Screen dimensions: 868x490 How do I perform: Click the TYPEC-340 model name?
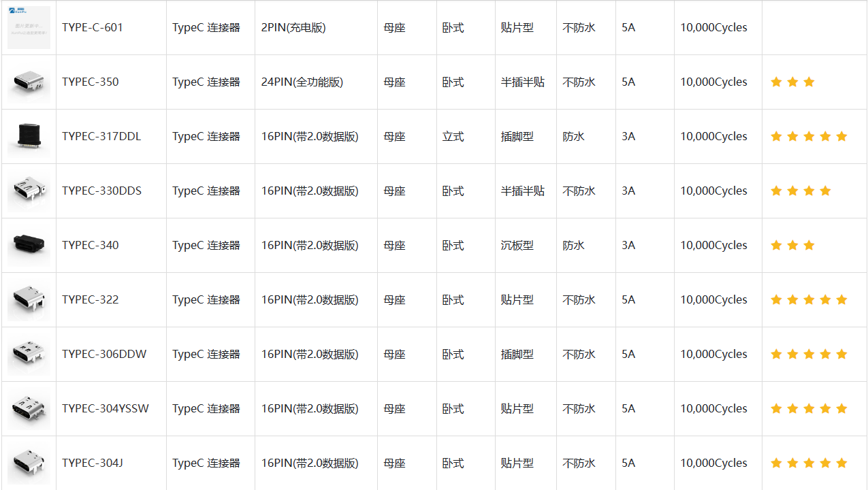(90, 246)
